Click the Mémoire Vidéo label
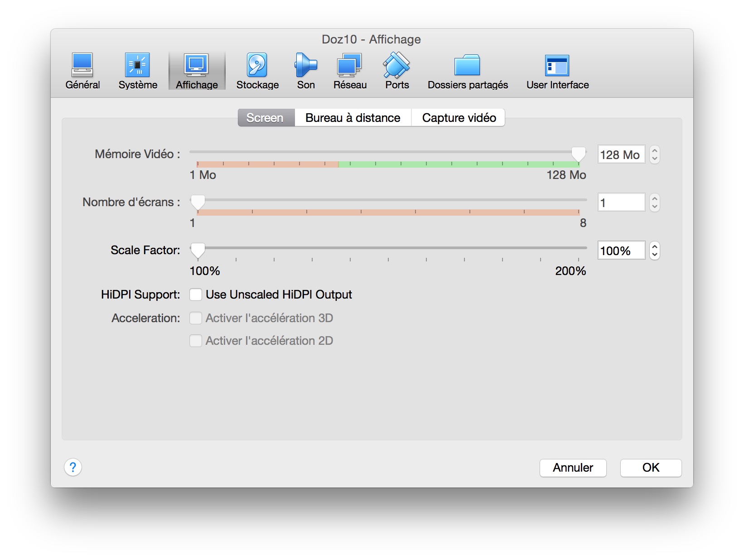 click(137, 154)
